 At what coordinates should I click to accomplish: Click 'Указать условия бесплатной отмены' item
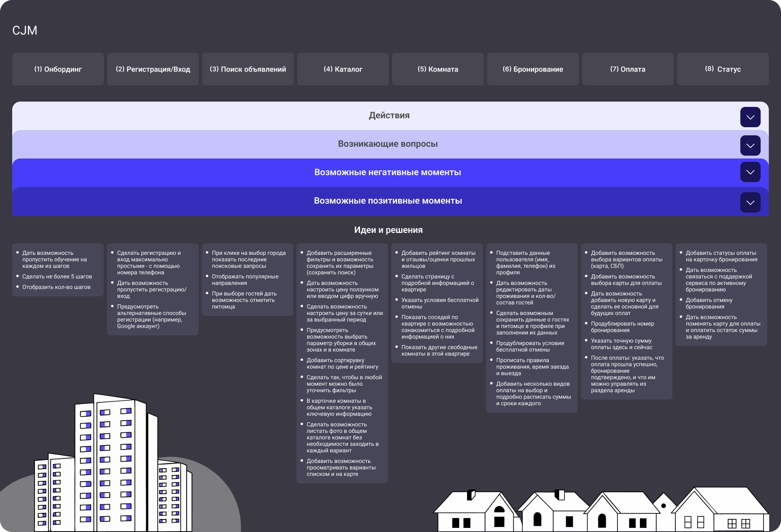pos(440,303)
